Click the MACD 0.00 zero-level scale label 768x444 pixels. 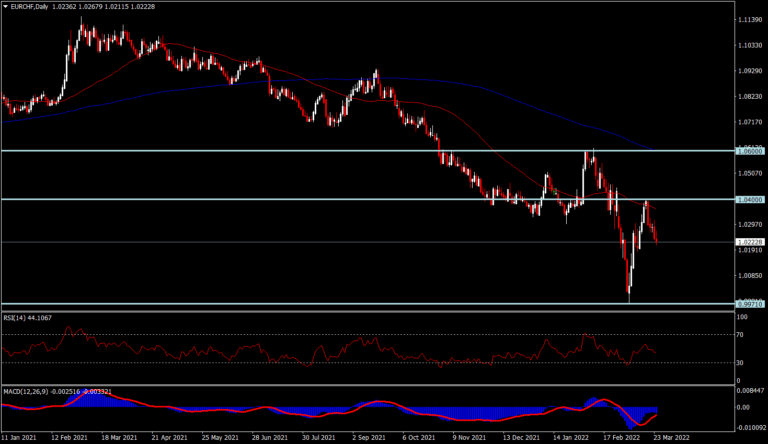tap(743, 407)
